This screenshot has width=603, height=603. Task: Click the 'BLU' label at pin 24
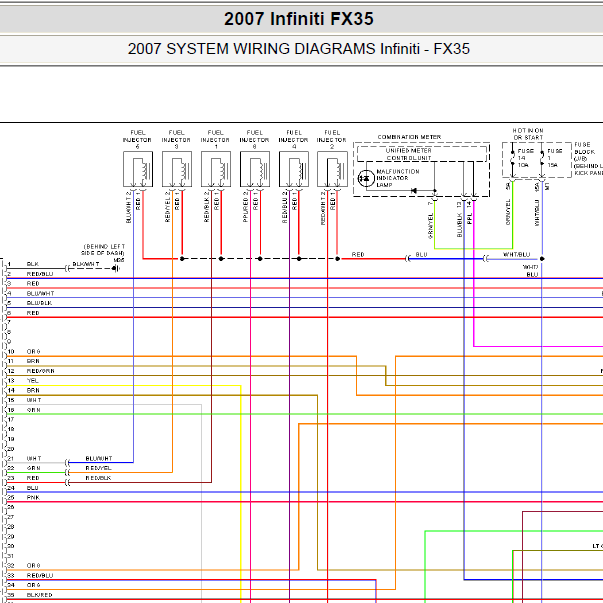point(33,488)
